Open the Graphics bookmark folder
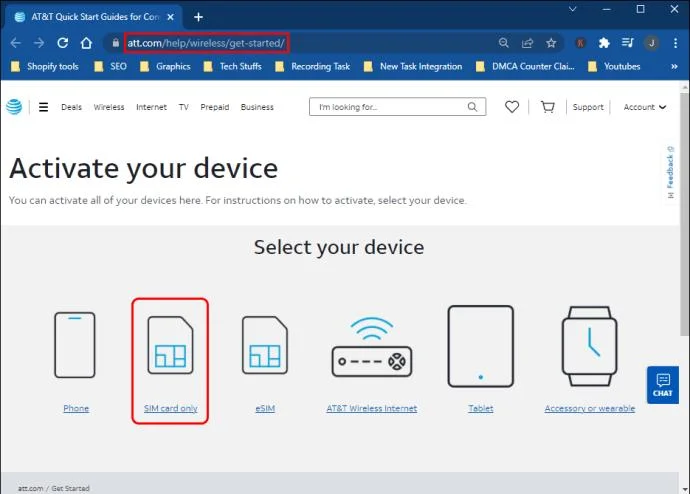The height and width of the screenshot is (494, 690). (x=165, y=66)
